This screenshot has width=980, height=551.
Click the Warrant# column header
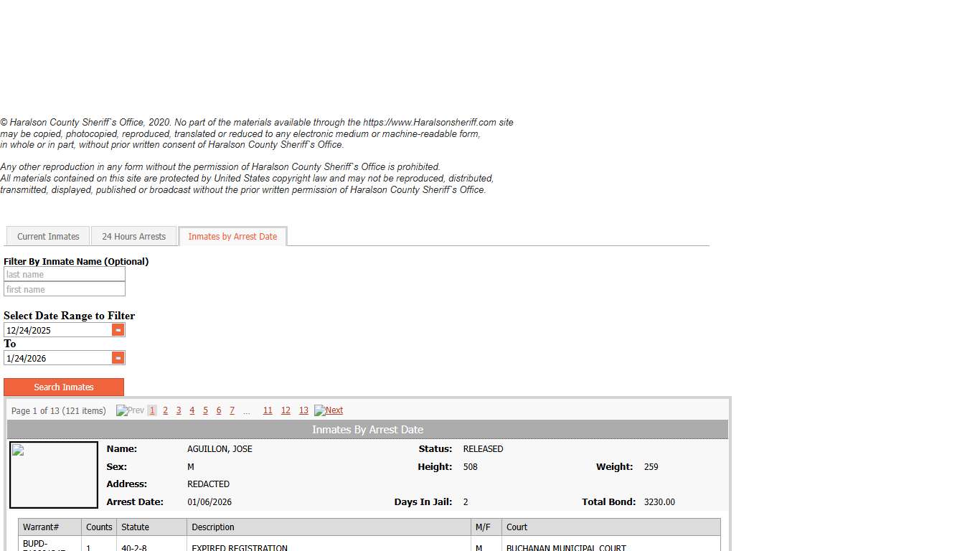pyautogui.click(x=41, y=527)
